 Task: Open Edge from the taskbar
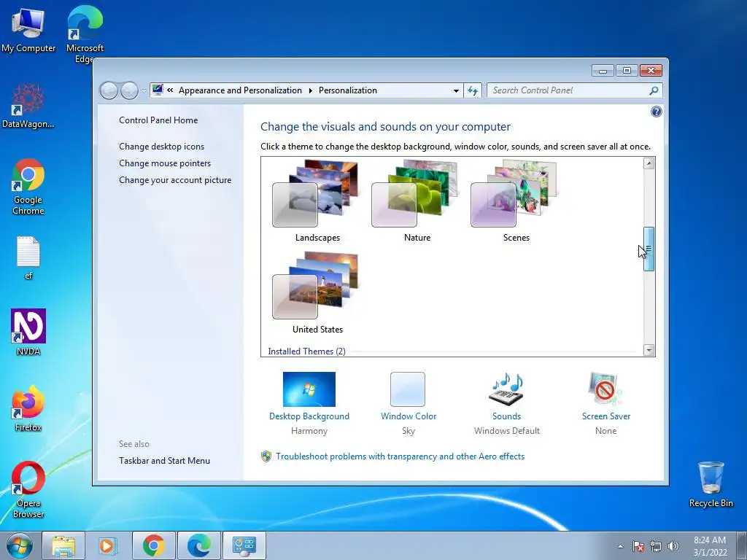pyautogui.click(x=198, y=545)
